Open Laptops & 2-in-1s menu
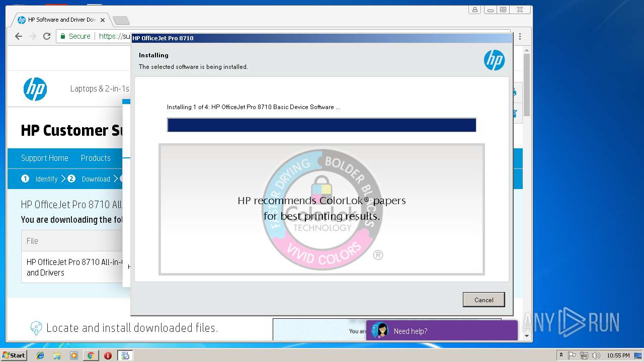This screenshot has height=362, width=644. click(100, 89)
